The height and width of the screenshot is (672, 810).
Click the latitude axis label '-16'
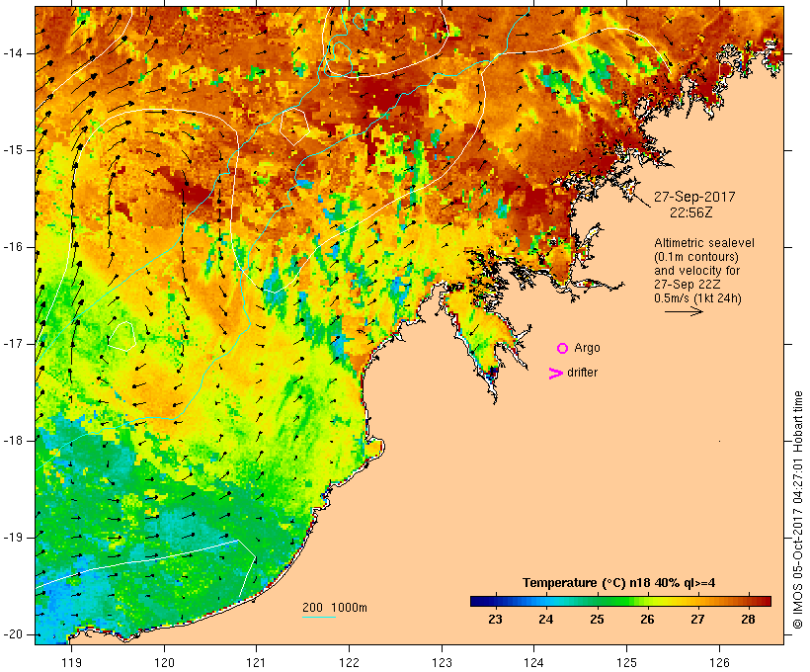(13, 247)
